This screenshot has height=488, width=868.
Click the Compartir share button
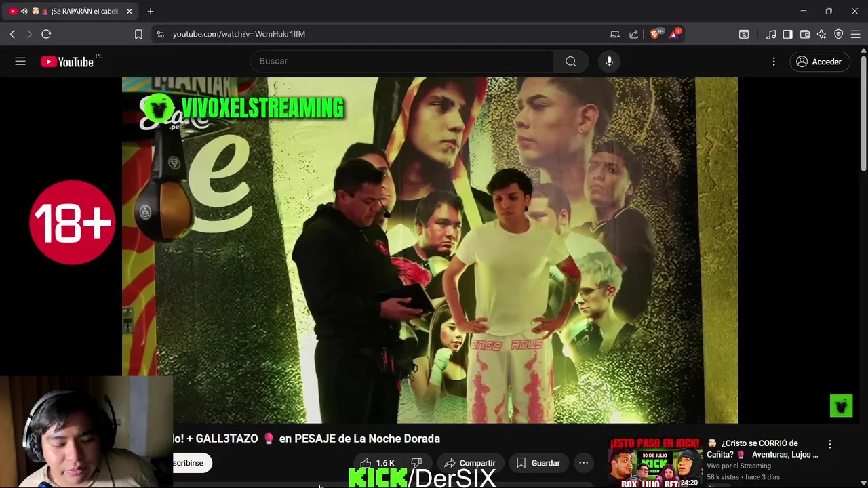pyautogui.click(x=470, y=463)
